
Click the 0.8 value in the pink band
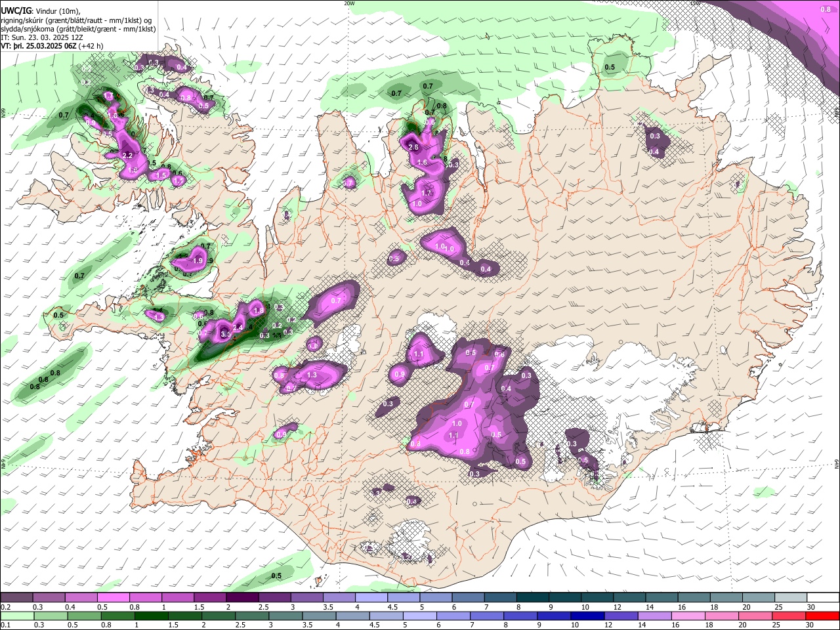pyautogui.click(x=825, y=9)
